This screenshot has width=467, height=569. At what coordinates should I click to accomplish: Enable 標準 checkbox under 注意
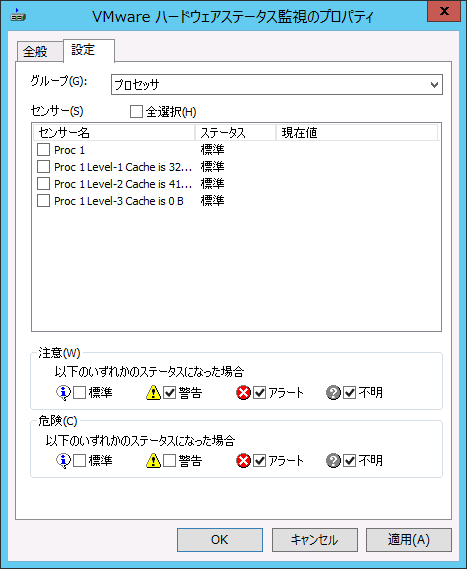(79, 393)
